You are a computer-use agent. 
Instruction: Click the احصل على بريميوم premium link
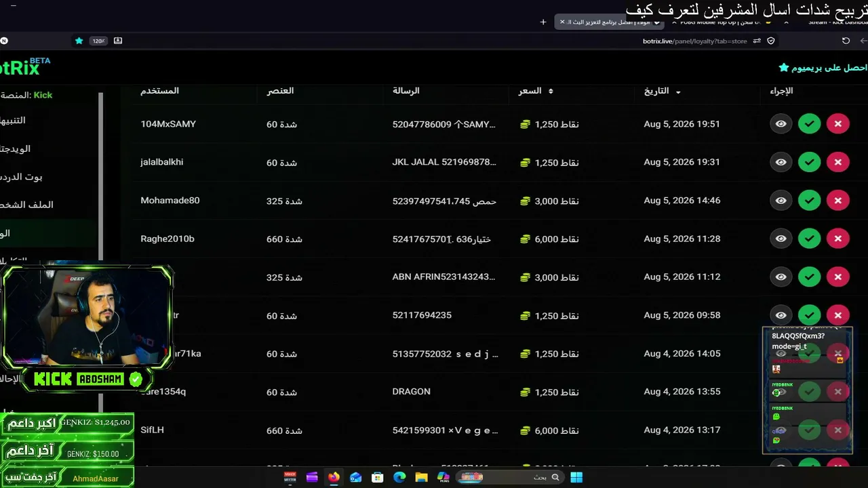coord(823,68)
